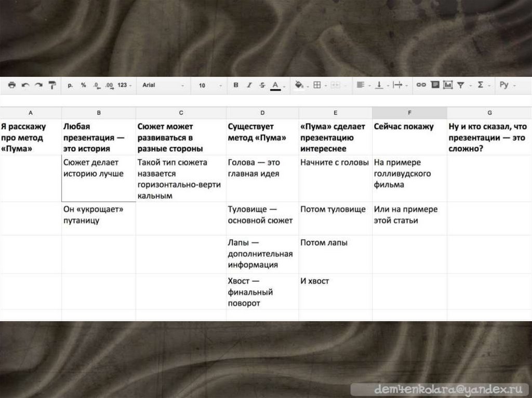The height and width of the screenshot is (398, 532).
Task: Open the fill color bucket
Action: click(x=299, y=85)
